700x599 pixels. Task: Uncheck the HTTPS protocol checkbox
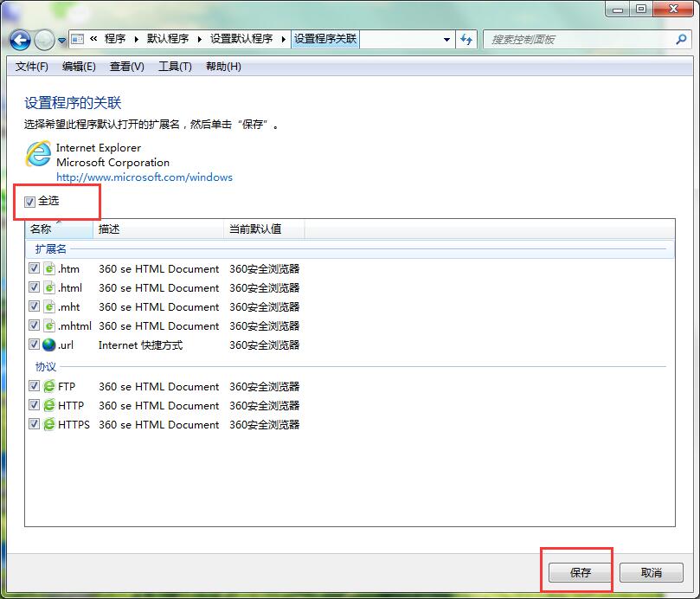tap(34, 423)
